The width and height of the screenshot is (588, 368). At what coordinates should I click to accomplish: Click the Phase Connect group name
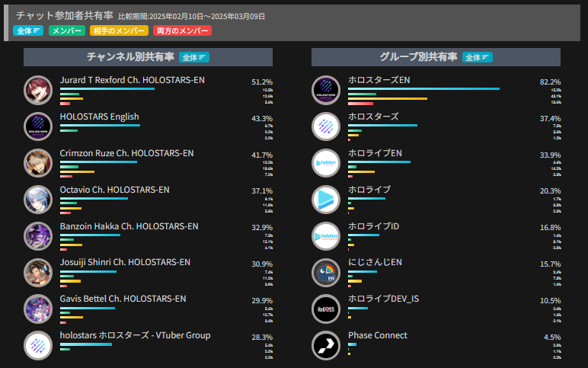[378, 335]
